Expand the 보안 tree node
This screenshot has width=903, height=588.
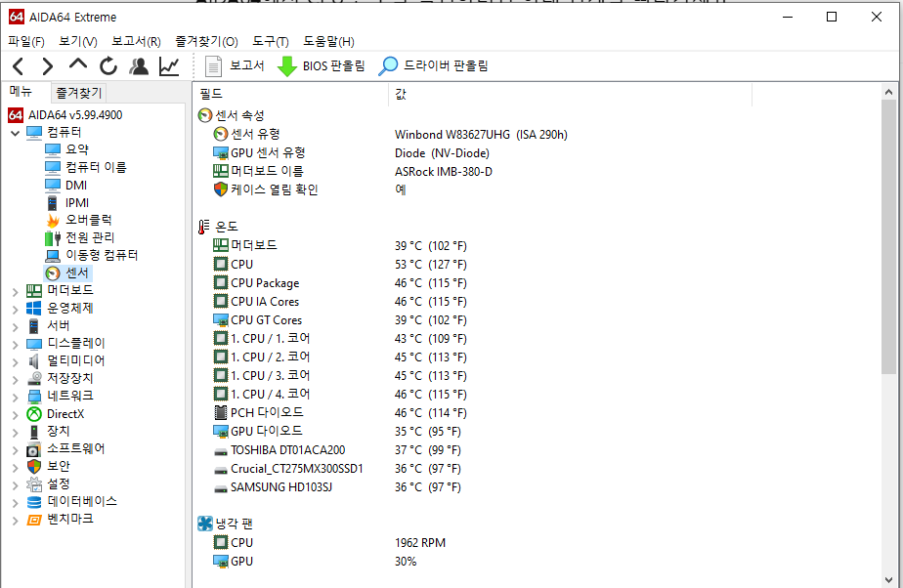tap(15, 468)
